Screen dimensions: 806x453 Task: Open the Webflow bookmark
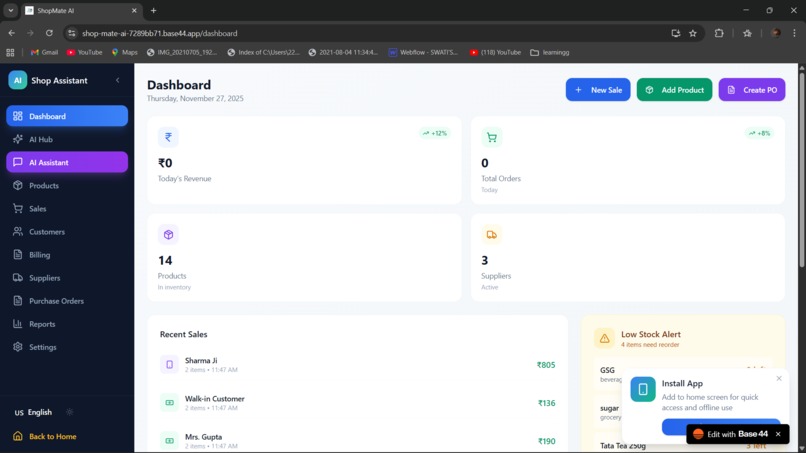pos(423,52)
